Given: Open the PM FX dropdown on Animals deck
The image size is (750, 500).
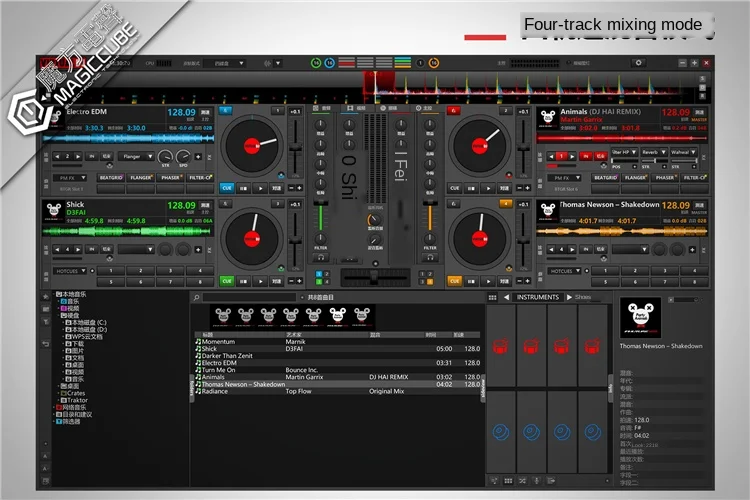Looking at the screenshot, I should coord(564,178).
